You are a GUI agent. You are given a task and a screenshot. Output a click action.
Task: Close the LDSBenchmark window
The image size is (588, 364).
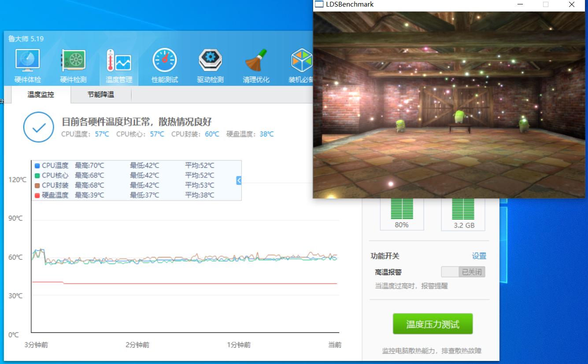pos(571,5)
